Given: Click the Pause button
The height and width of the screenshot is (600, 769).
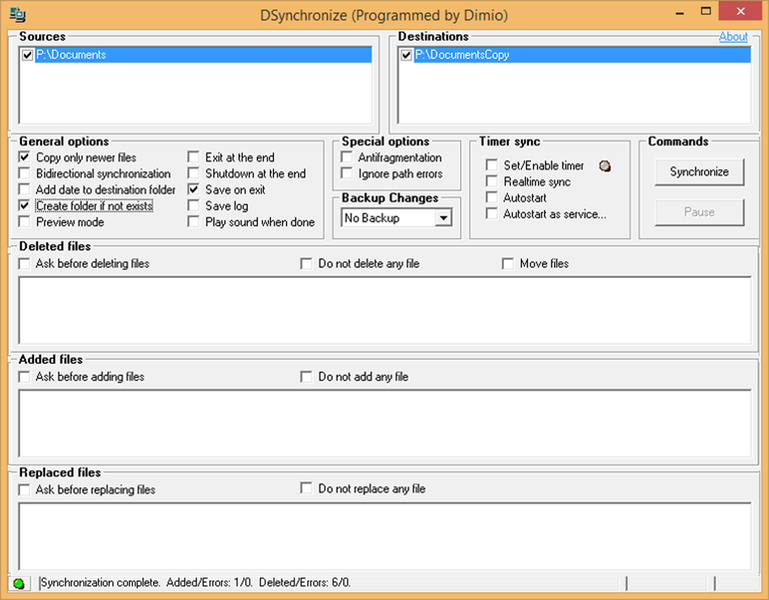Looking at the screenshot, I should coord(699,212).
